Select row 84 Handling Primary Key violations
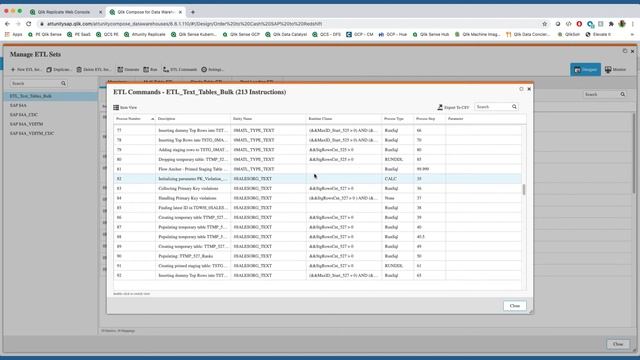The height and width of the screenshot is (360, 640). pyautogui.click(x=318, y=198)
